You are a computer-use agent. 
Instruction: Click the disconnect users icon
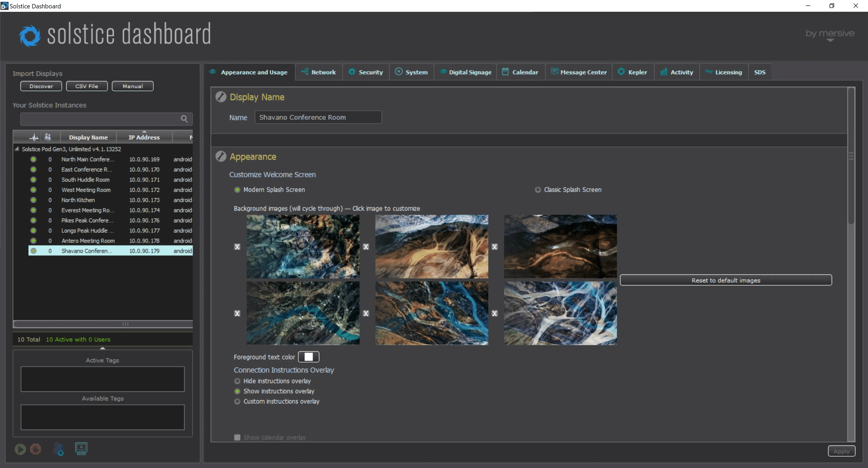tap(59, 449)
